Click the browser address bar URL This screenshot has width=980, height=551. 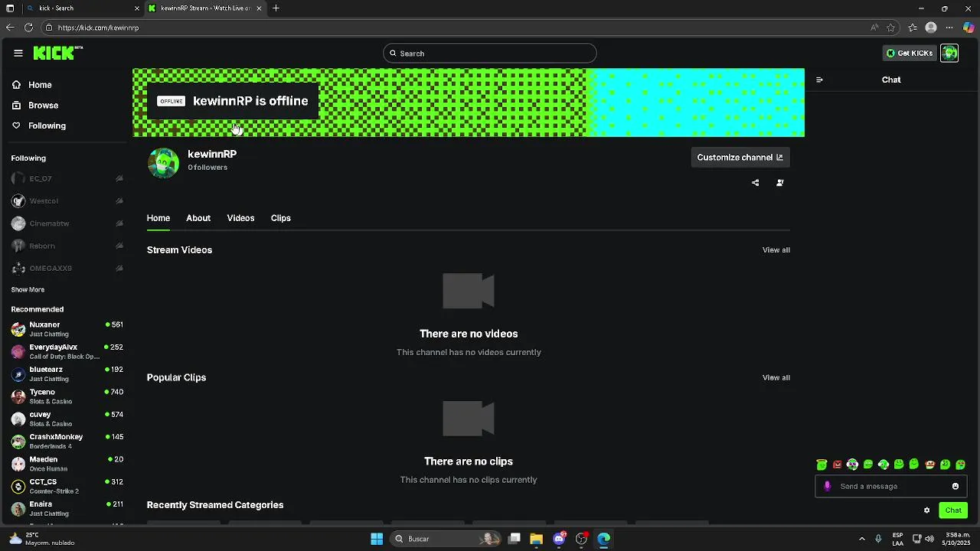(98, 28)
